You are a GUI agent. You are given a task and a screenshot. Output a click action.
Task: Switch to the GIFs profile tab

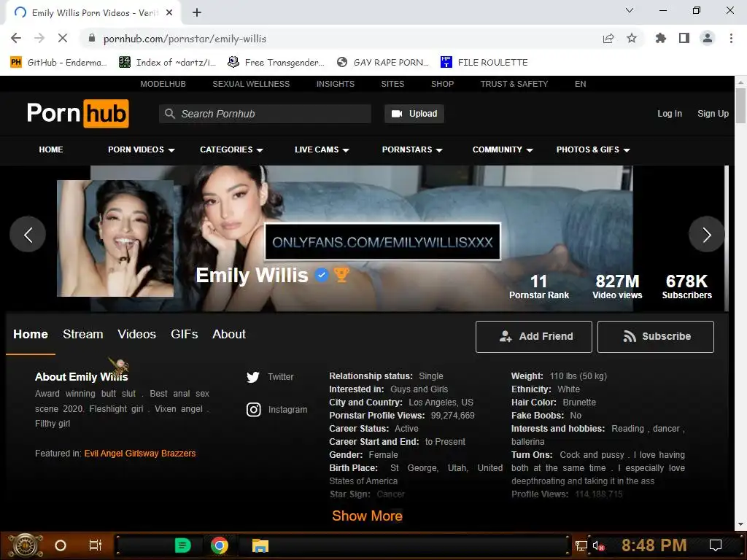(185, 334)
